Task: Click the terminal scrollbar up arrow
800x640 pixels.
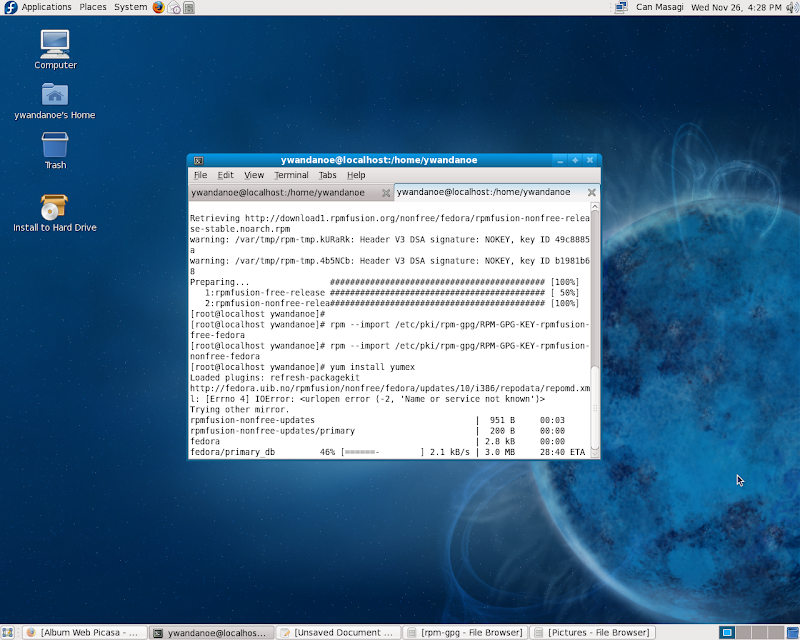Action: (595, 206)
